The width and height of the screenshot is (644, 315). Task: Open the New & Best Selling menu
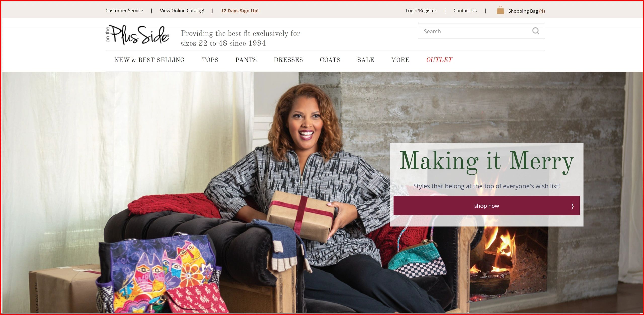click(x=149, y=60)
